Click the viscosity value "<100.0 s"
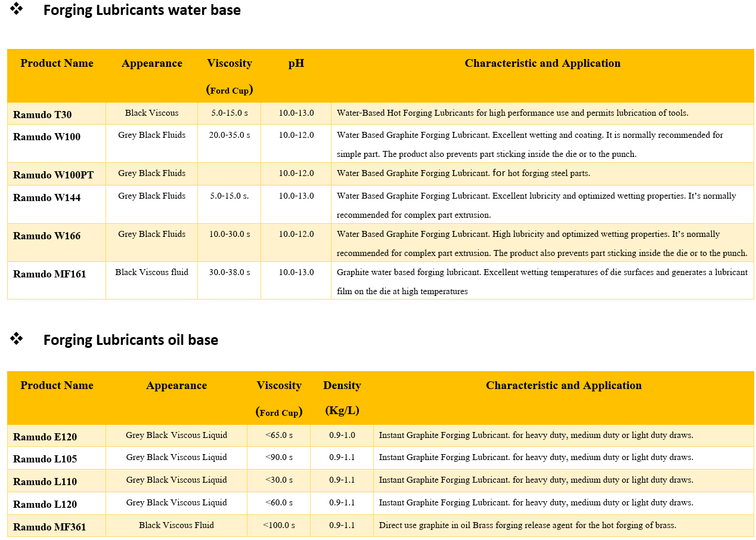The width and height of the screenshot is (756, 540). click(x=279, y=525)
